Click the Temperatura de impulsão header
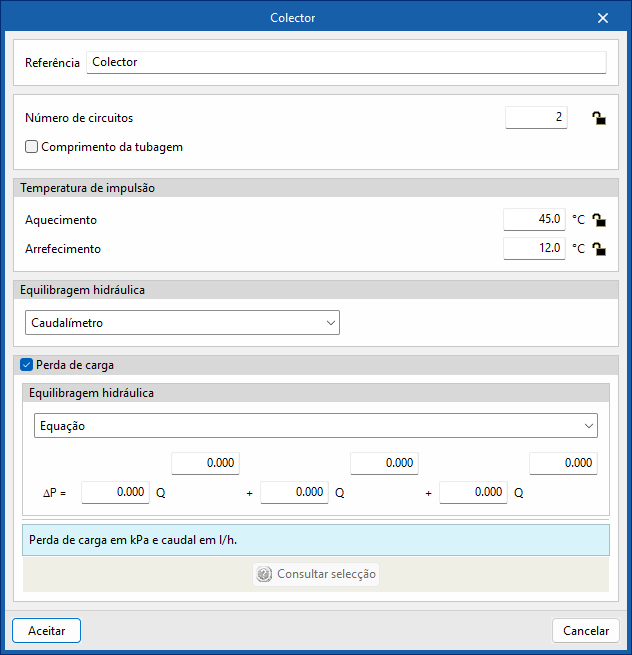Screen dimensions: 632x655 click(316, 188)
